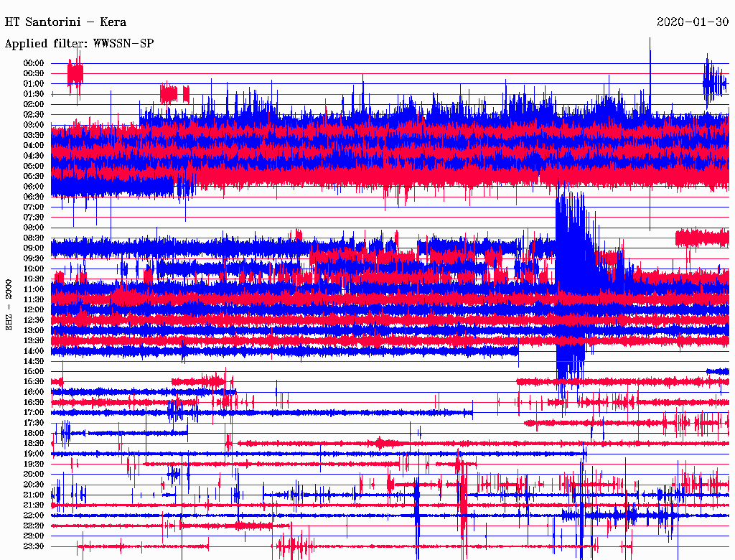Click the 02:00 time row label
This screenshot has height=560, width=735.
tap(34, 104)
